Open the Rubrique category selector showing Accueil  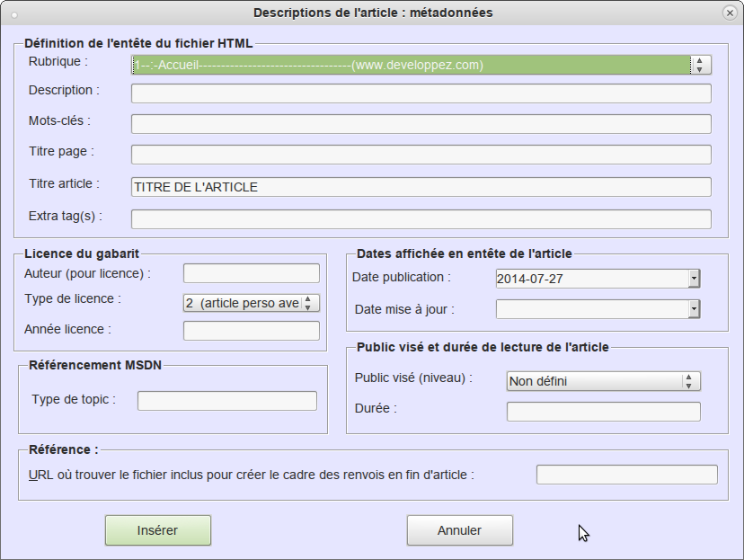click(x=404, y=65)
